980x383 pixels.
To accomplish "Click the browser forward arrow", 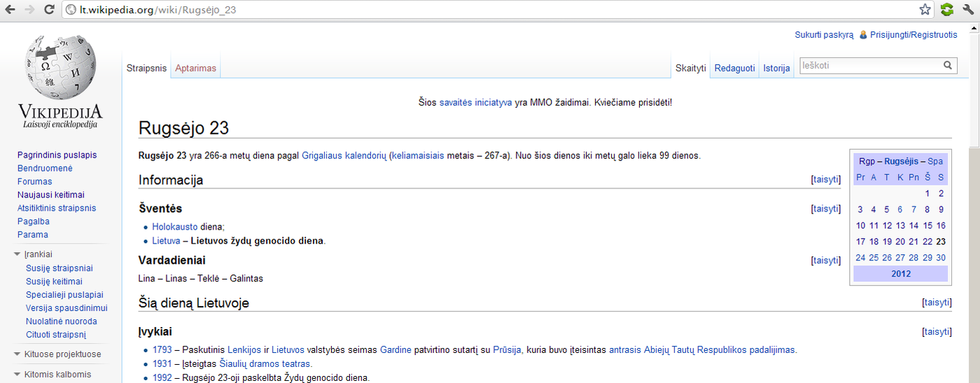I will click(x=29, y=10).
